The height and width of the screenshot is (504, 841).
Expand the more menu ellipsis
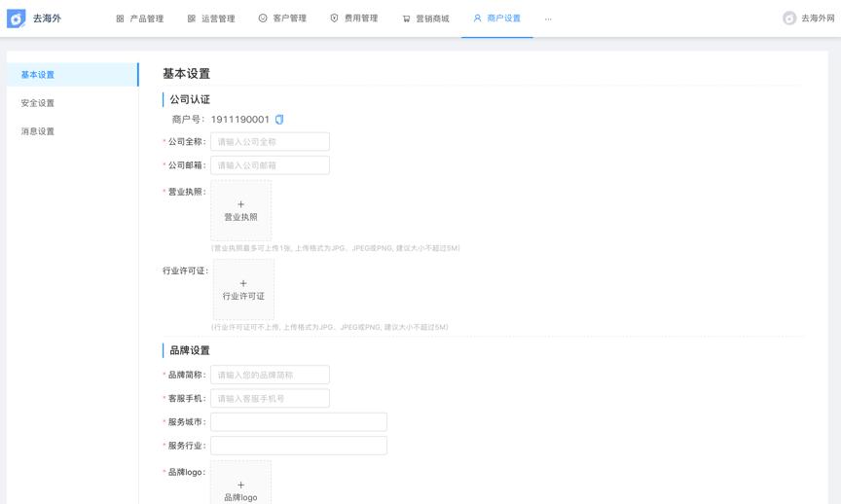click(548, 18)
